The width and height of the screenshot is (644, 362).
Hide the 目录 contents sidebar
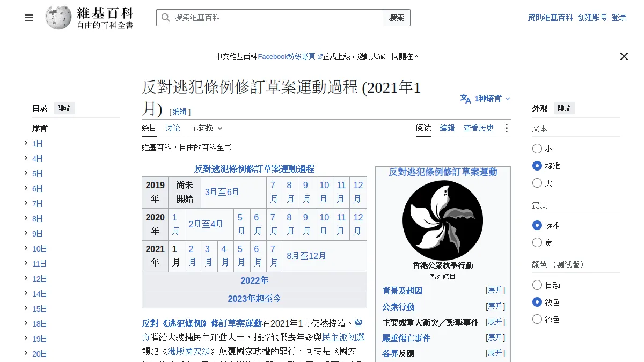[x=64, y=108]
